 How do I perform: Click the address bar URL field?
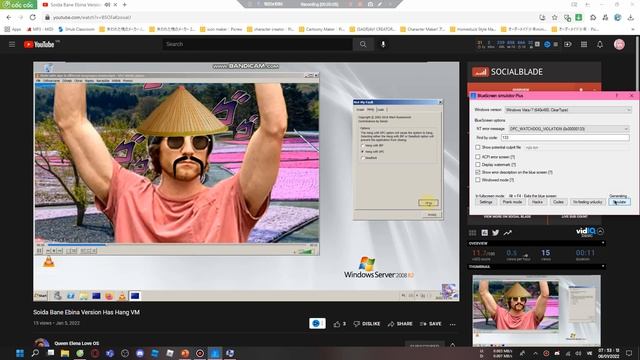[286, 17]
